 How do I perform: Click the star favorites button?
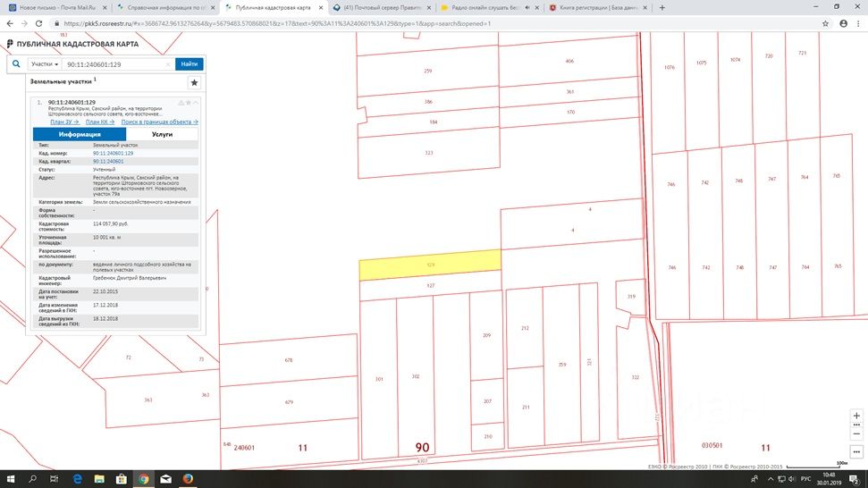[x=194, y=82]
